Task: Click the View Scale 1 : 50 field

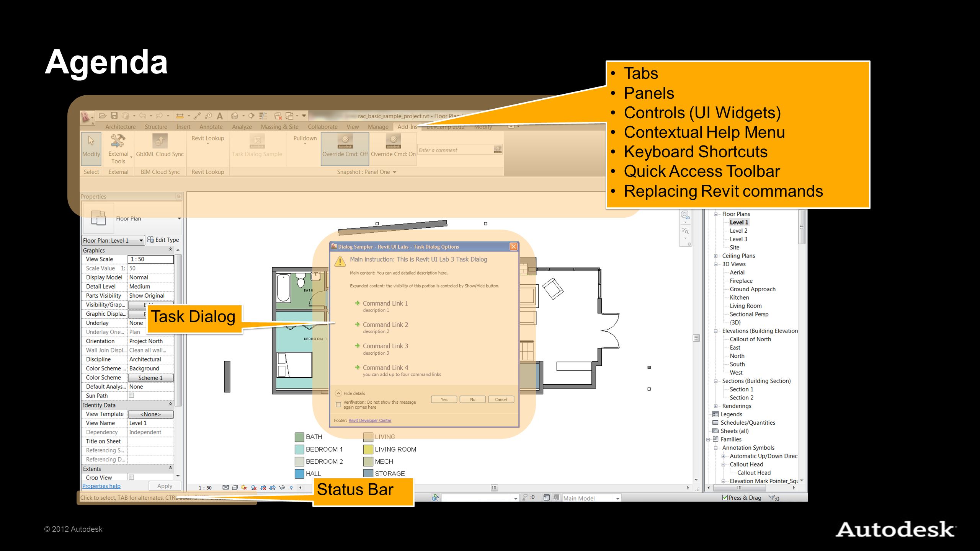Action: tap(150, 259)
